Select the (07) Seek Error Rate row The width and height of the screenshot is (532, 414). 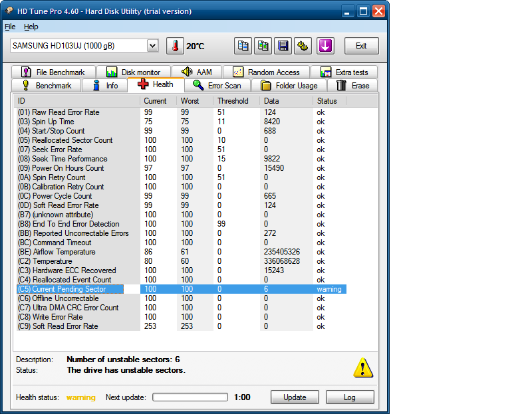pyautogui.click(x=180, y=150)
